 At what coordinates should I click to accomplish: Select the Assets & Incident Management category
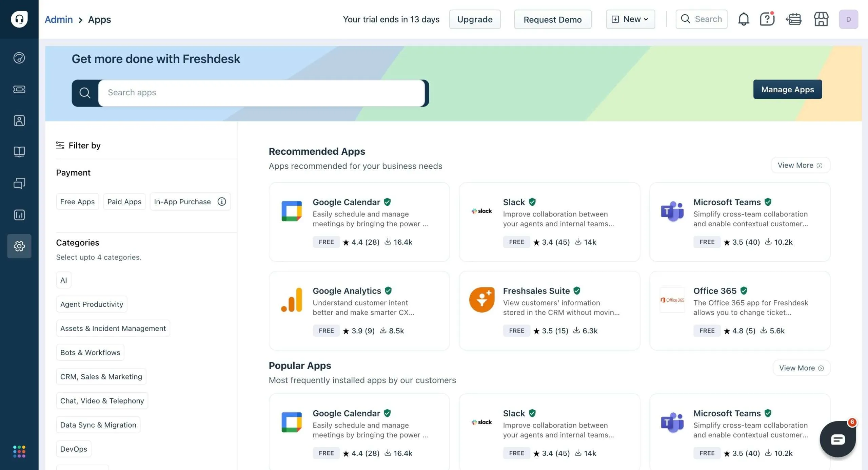coord(113,328)
